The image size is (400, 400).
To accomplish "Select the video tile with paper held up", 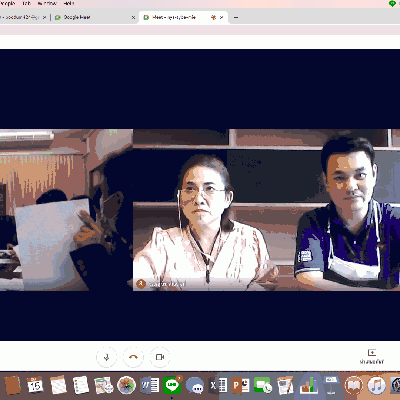I will 66,210.
